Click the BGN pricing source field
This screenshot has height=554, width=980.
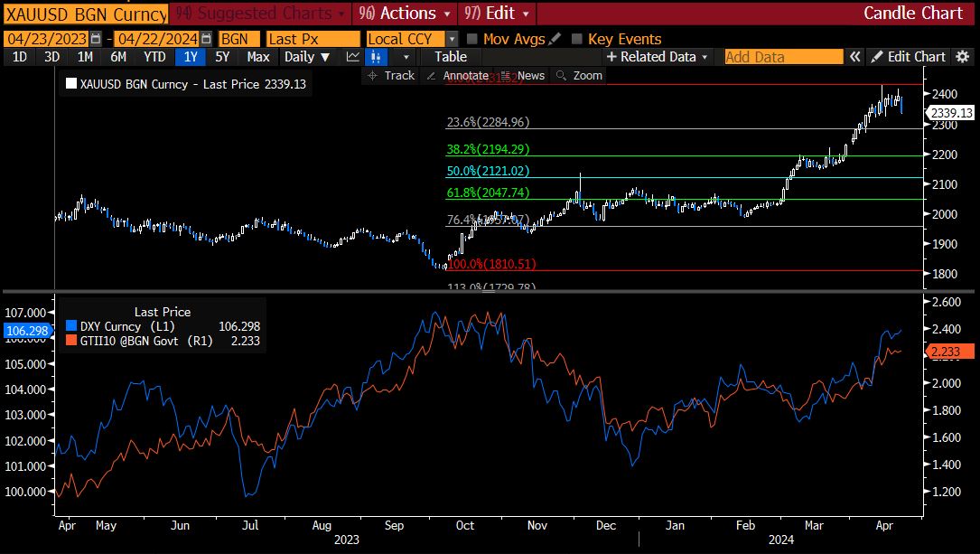pos(238,39)
